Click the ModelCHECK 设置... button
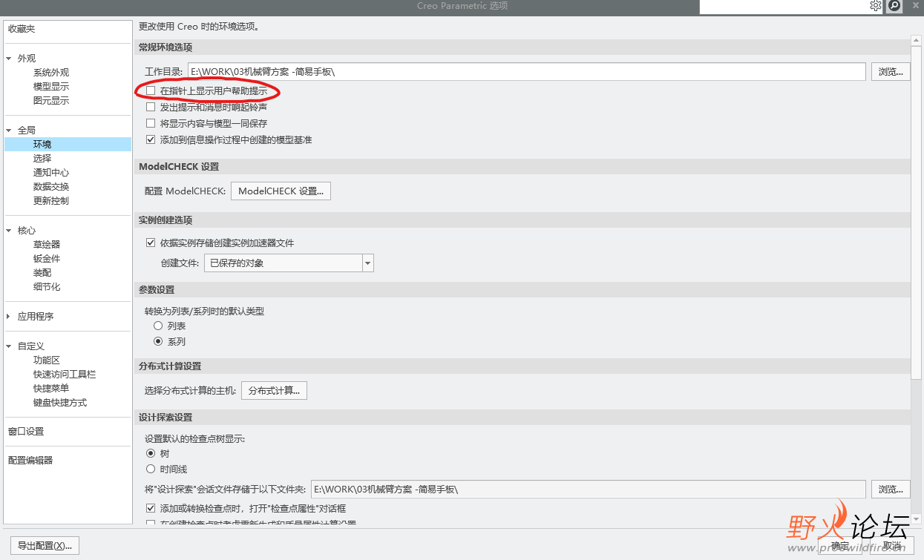This screenshot has width=924, height=560. tap(281, 191)
